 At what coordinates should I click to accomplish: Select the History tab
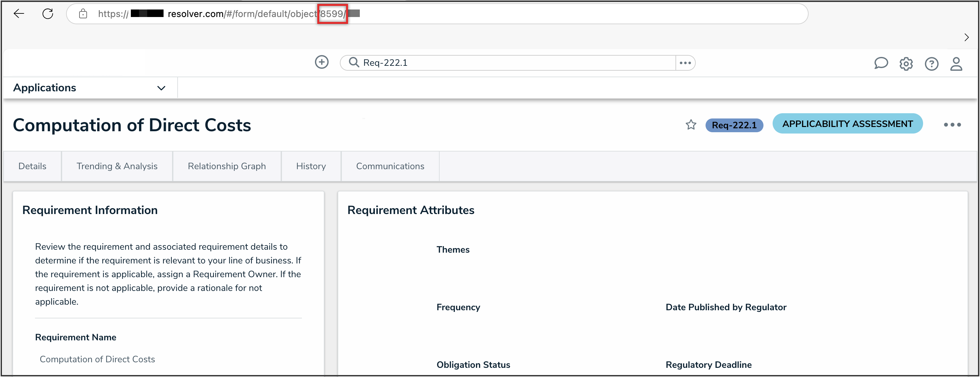coord(311,166)
